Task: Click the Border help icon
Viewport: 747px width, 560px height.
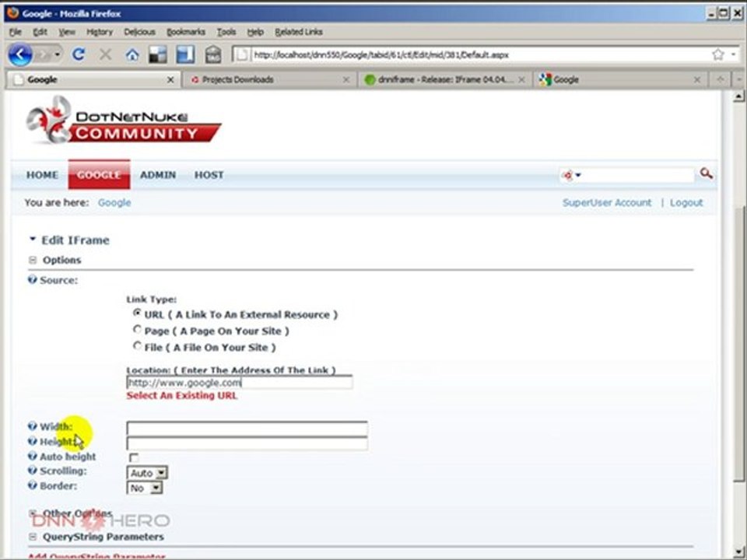Action: [32, 485]
